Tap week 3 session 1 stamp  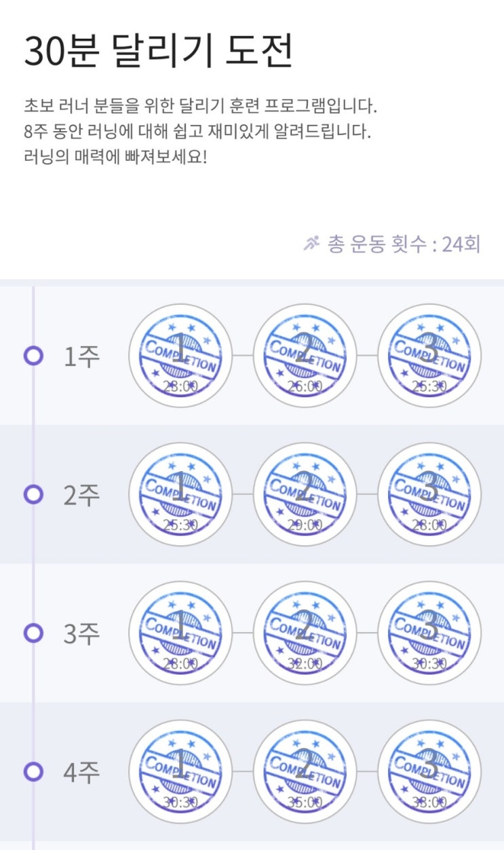pyautogui.click(x=180, y=633)
